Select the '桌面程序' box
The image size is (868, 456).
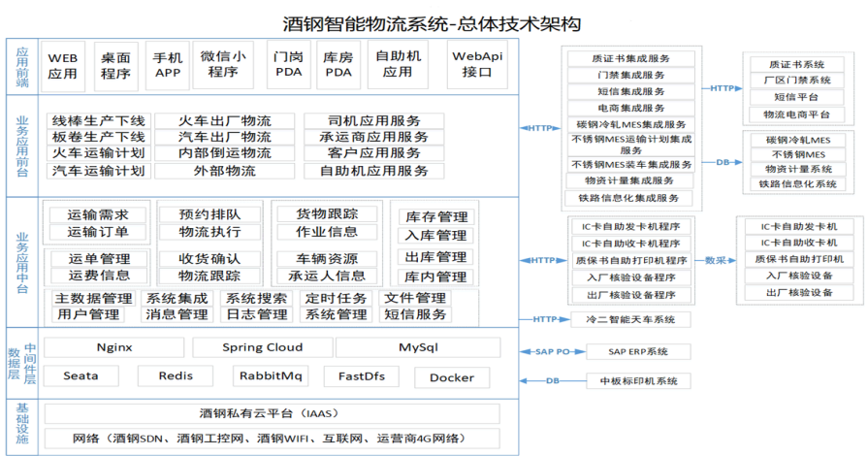click(x=115, y=66)
